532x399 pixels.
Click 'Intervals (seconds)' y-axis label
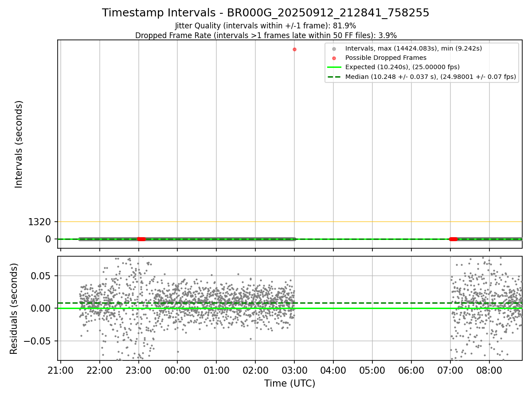pyautogui.click(x=19, y=144)
